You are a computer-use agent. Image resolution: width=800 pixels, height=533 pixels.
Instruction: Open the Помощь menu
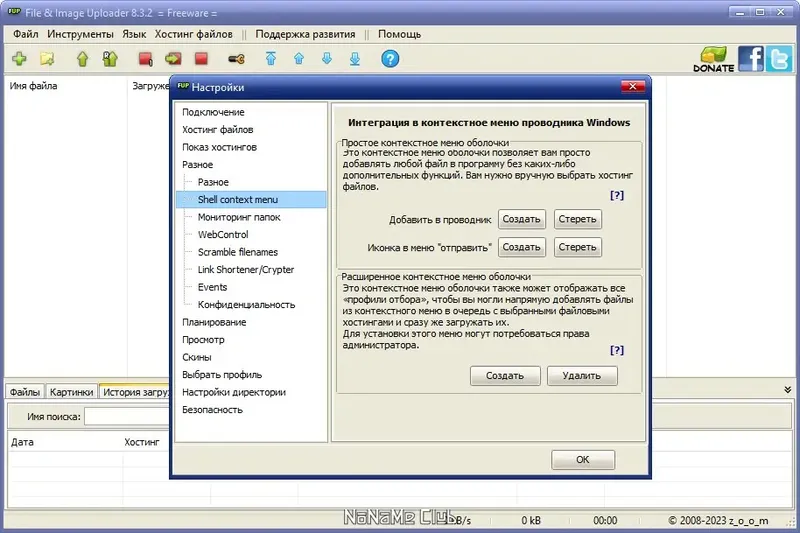[x=399, y=34]
